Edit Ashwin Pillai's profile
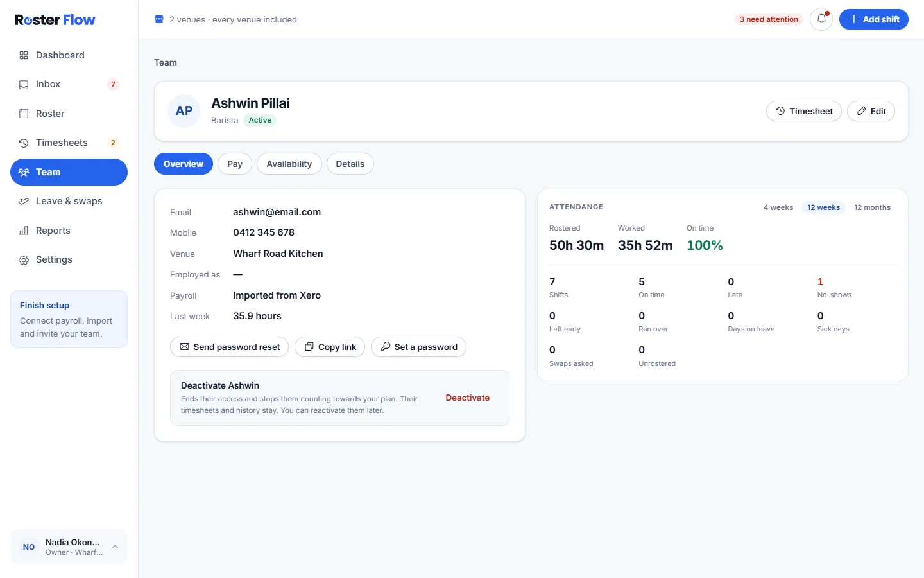This screenshot has height=578, width=924. (871, 111)
